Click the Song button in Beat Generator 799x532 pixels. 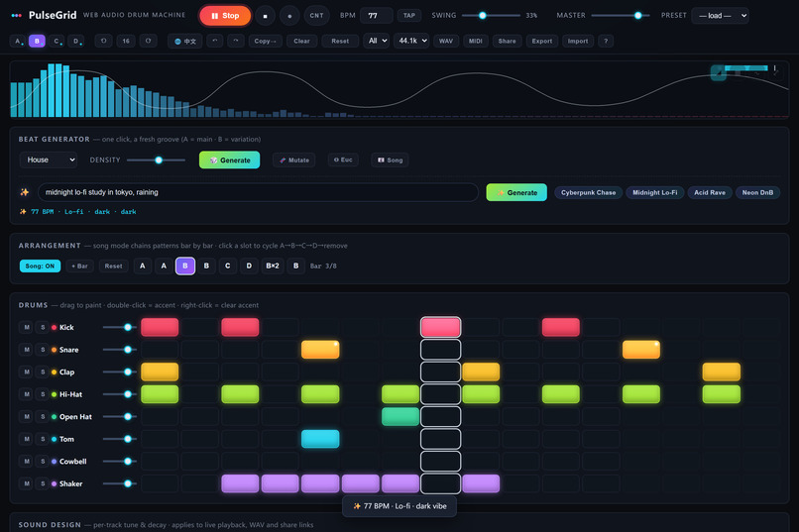pyautogui.click(x=390, y=160)
